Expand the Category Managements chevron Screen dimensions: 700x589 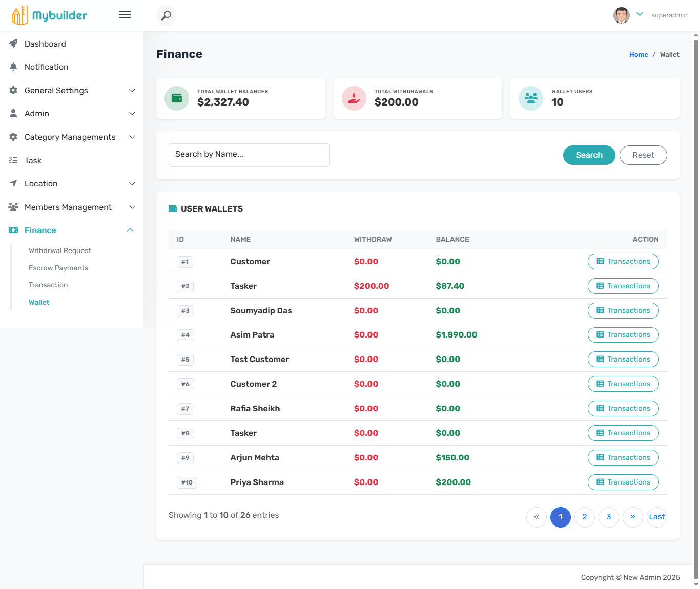[x=132, y=137]
